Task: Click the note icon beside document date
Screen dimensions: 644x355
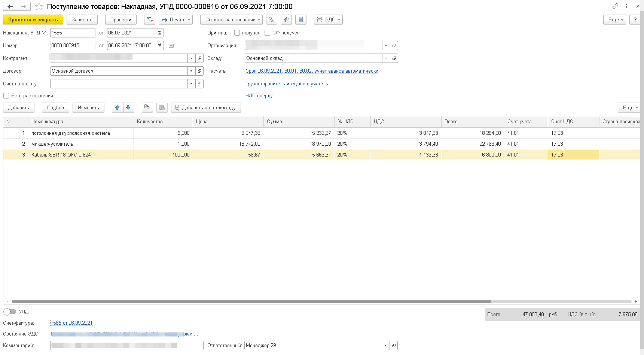Action: [x=171, y=46]
